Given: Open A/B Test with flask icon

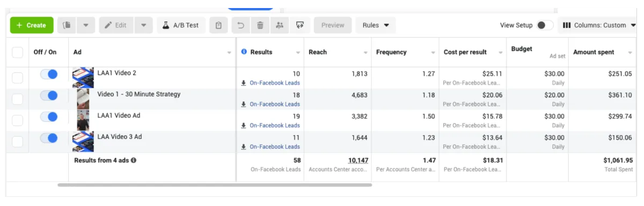Looking at the screenshot, I should pyautogui.click(x=181, y=25).
